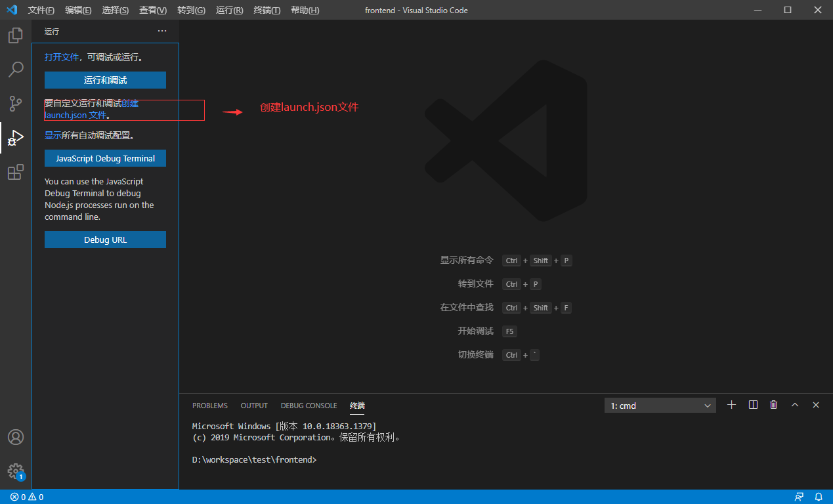Click the 打开文件 link
Screen dimensions: 833x504
[x=62, y=57]
